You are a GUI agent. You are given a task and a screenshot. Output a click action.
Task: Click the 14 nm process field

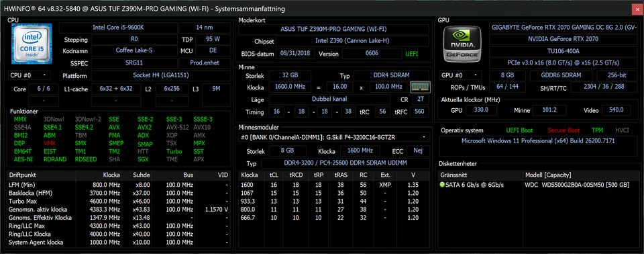click(x=204, y=28)
